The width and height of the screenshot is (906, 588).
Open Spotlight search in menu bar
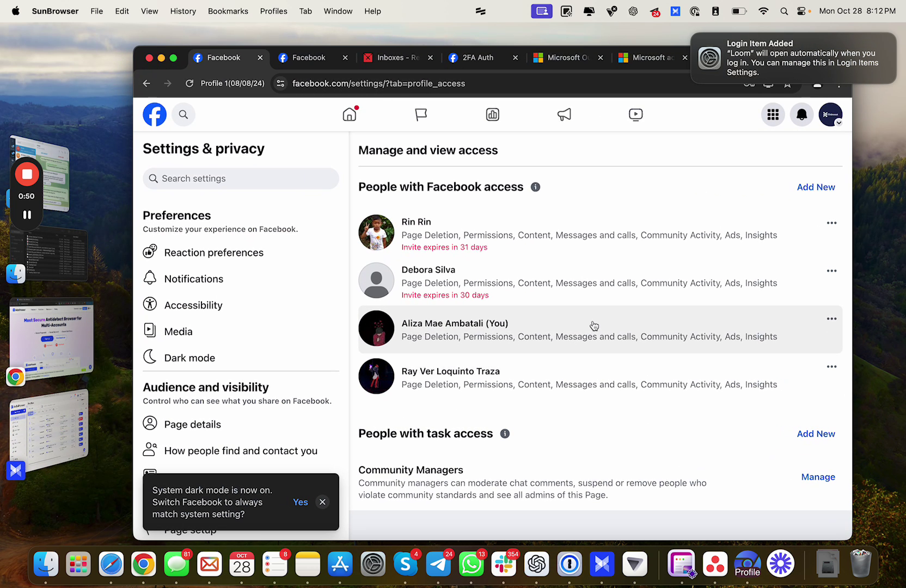click(784, 11)
